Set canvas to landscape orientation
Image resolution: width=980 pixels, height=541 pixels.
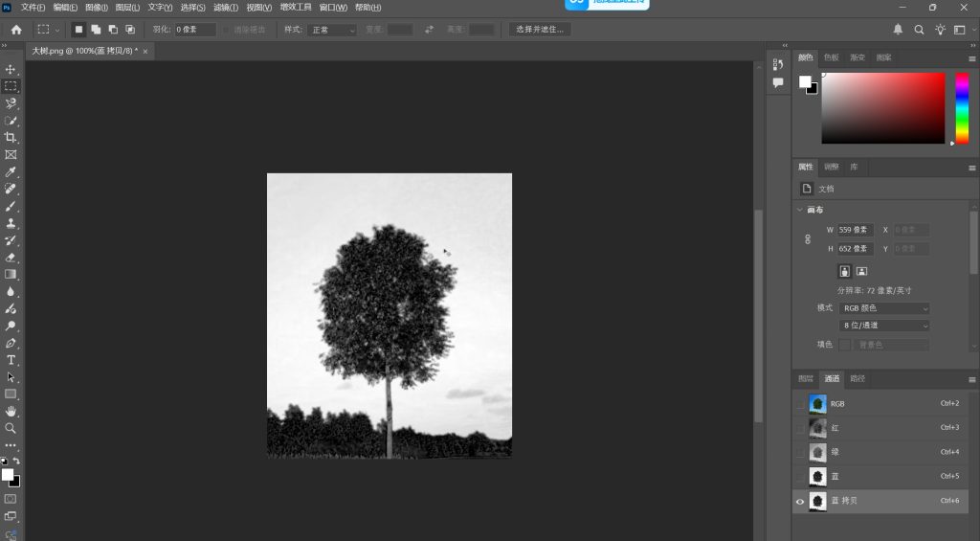[x=861, y=272]
